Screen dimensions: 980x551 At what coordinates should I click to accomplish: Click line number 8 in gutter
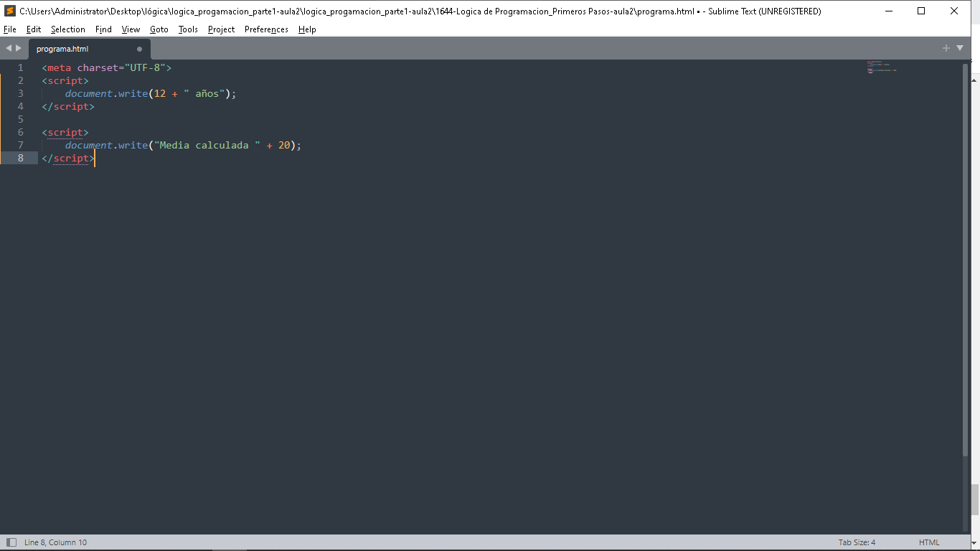point(21,158)
